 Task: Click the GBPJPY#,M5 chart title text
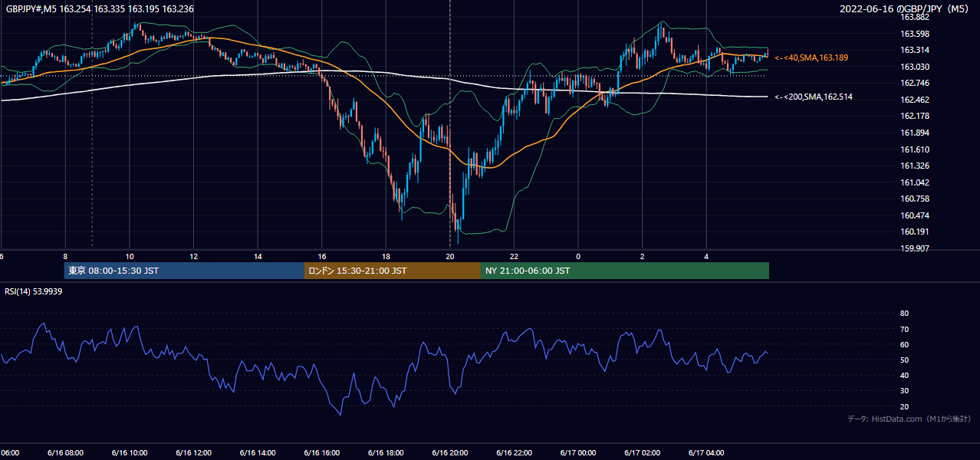[x=100, y=8]
